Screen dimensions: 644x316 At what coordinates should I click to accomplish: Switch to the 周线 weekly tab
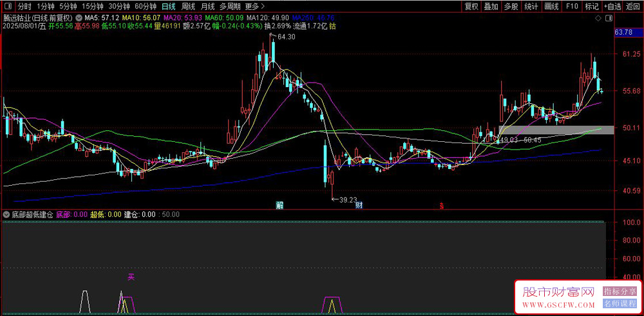click(x=188, y=6)
